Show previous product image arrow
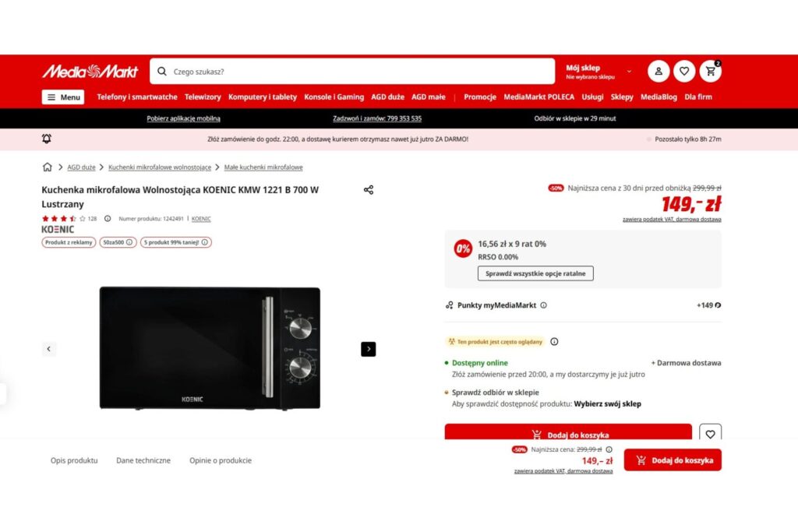 click(49, 349)
